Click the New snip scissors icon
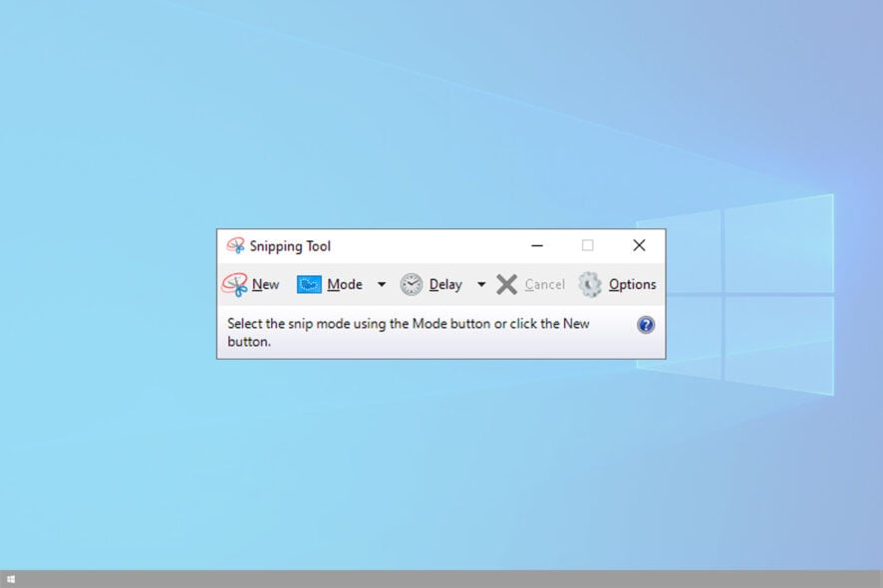 [x=235, y=284]
